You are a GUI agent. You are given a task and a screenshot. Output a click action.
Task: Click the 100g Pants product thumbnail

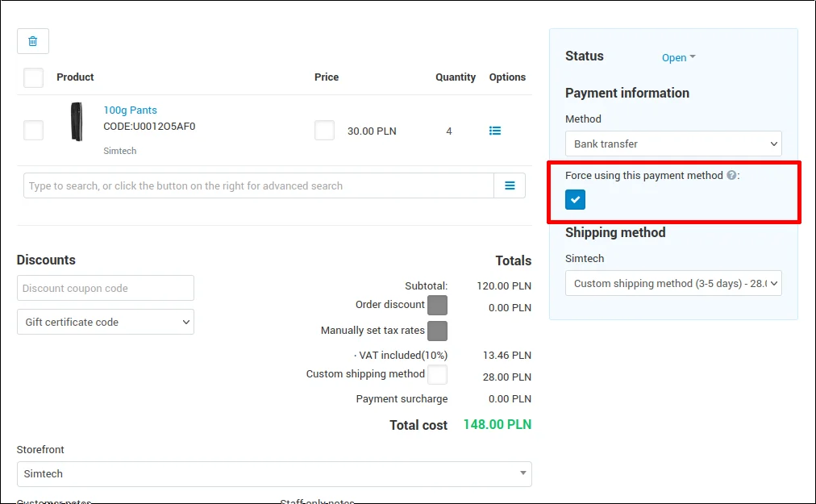(x=77, y=122)
